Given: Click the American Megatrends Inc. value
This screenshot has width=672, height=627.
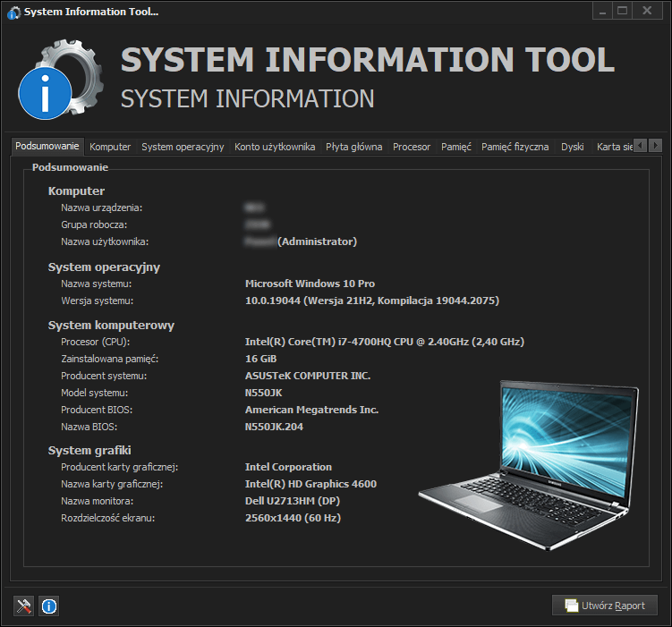Looking at the screenshot, I should point(311,410).
